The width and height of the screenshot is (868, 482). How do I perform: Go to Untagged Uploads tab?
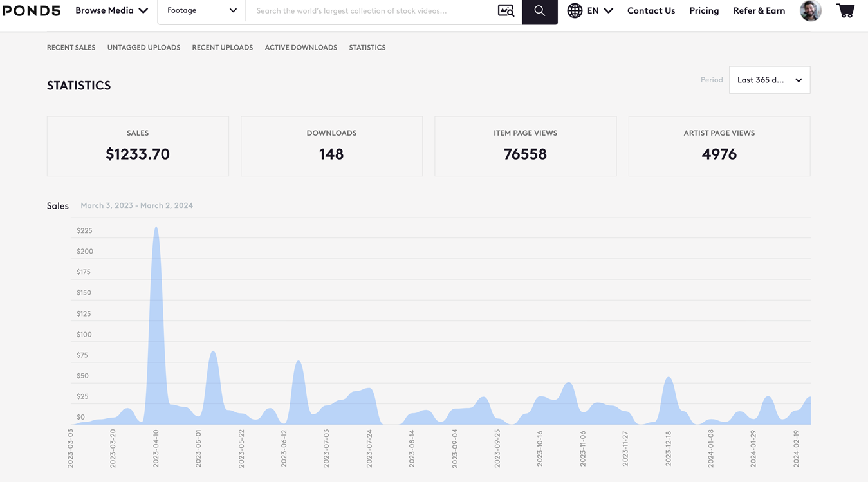click(x=143, y=48)
